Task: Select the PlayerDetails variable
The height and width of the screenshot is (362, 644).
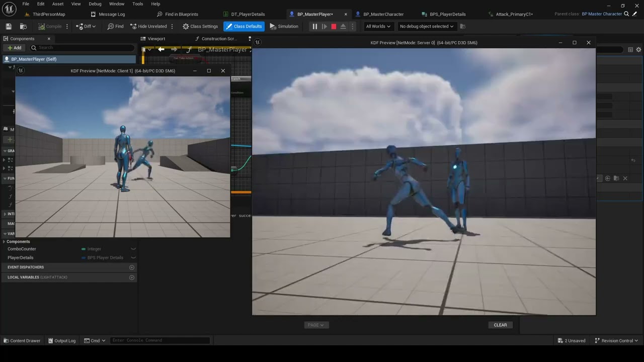Action: click(x=21, y=257)
